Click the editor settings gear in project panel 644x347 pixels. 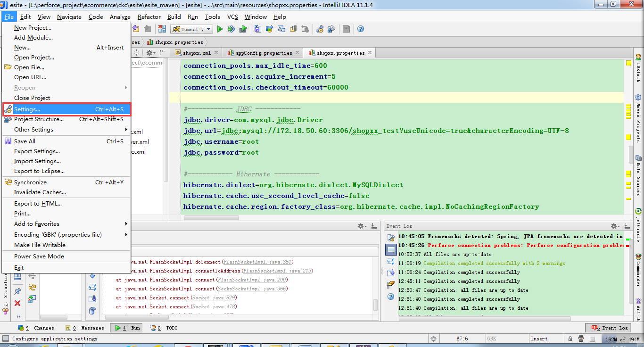coord(150,53)
